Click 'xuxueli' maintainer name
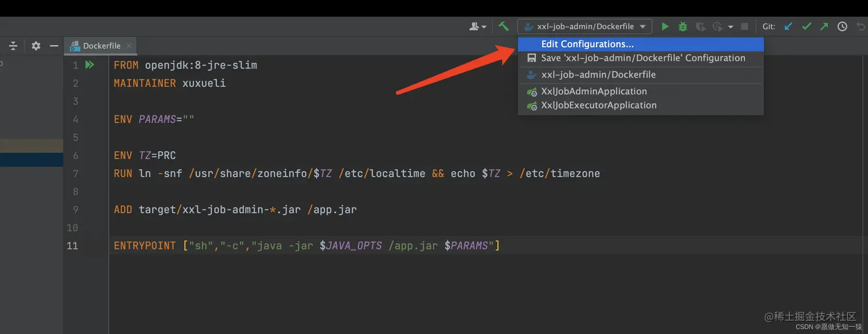 point(204,83)
